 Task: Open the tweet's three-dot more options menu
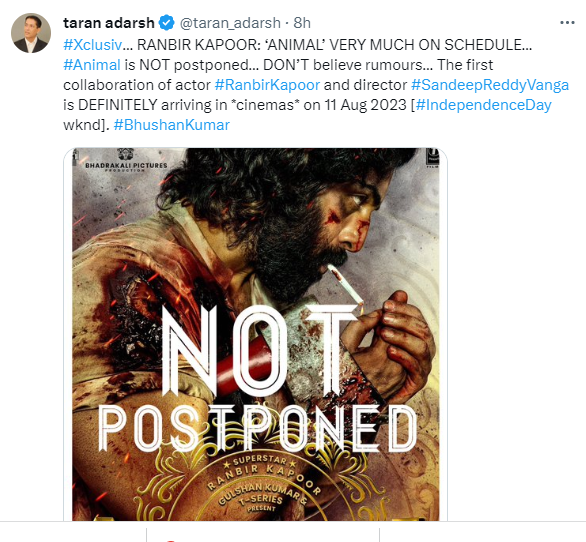point(567,23)
